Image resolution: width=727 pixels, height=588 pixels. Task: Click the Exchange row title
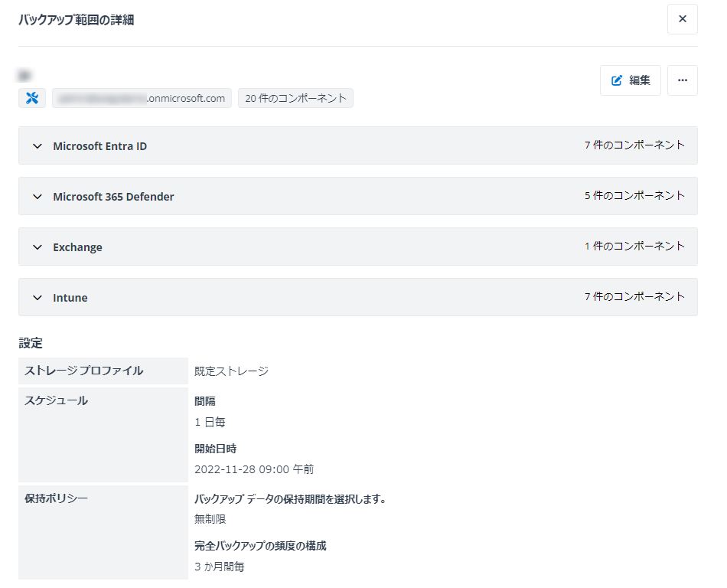coord(77,247)
